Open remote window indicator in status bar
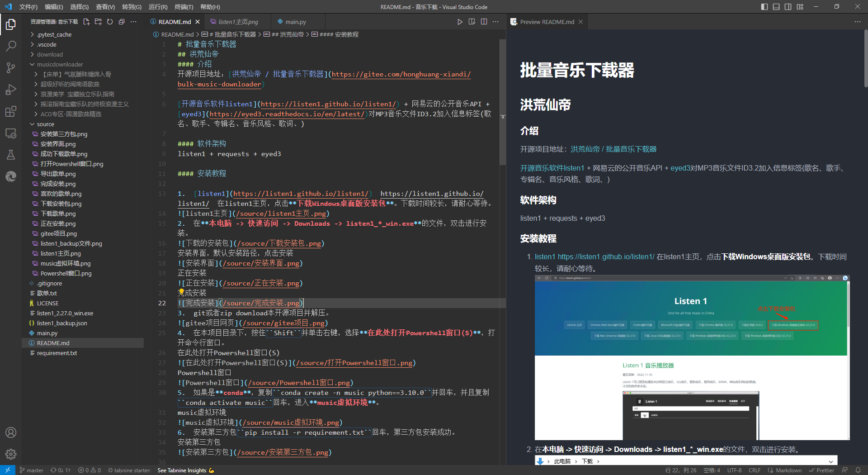Viewport: 868px width, 475px height. [x=8, y=470]
